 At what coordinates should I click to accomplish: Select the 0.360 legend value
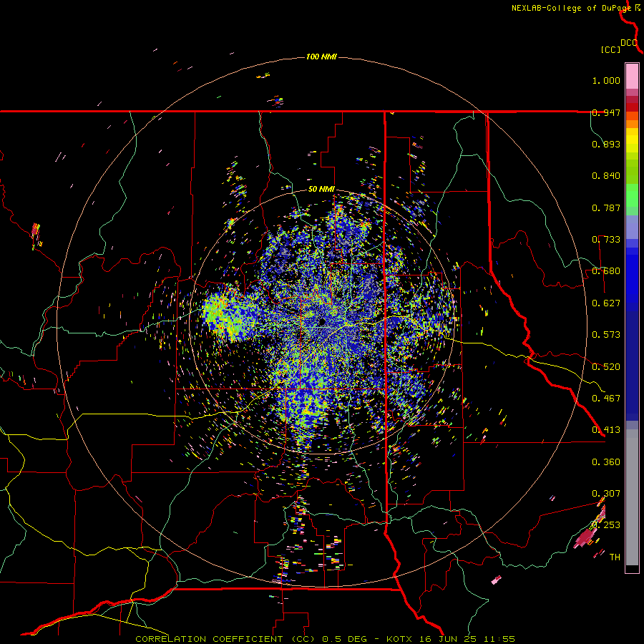coord(606,462)
